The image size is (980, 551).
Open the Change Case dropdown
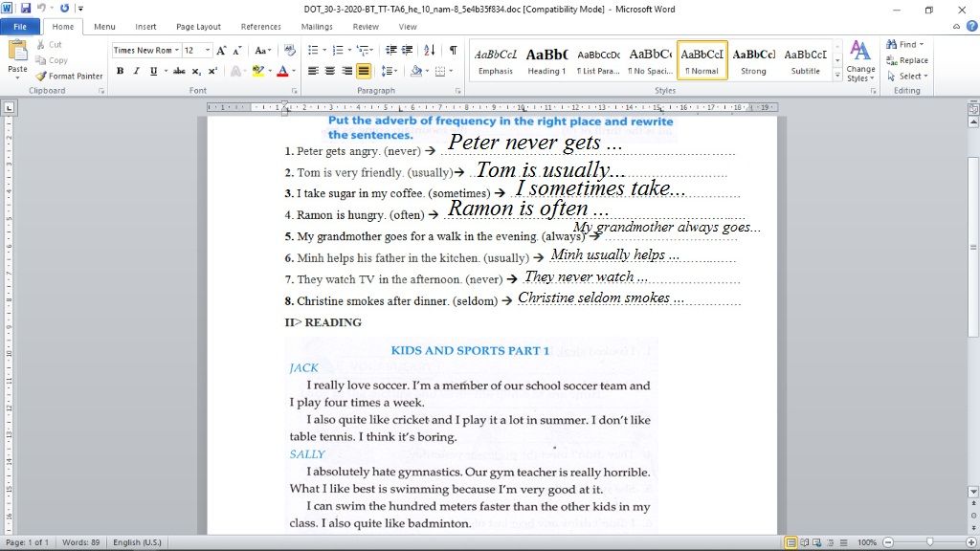(262, 51)
